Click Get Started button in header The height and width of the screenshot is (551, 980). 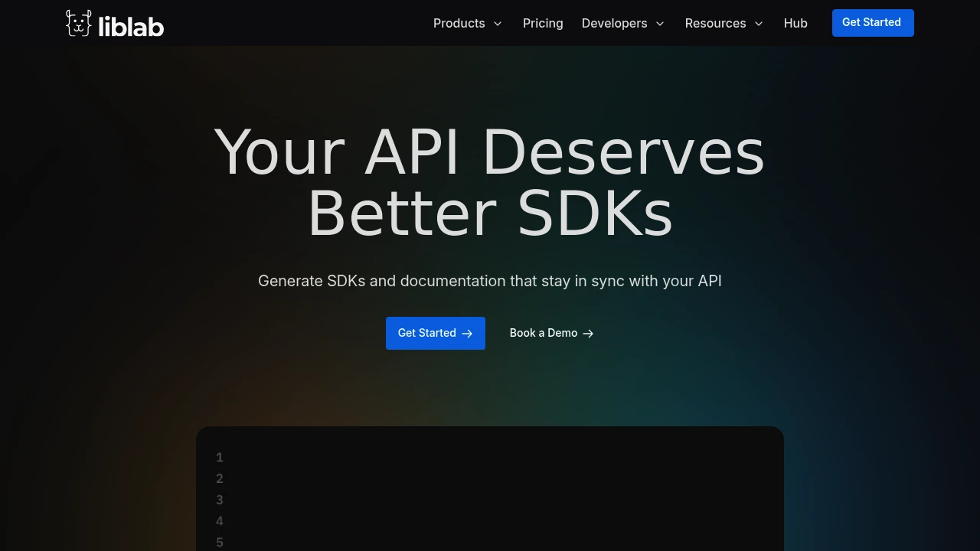873,23
